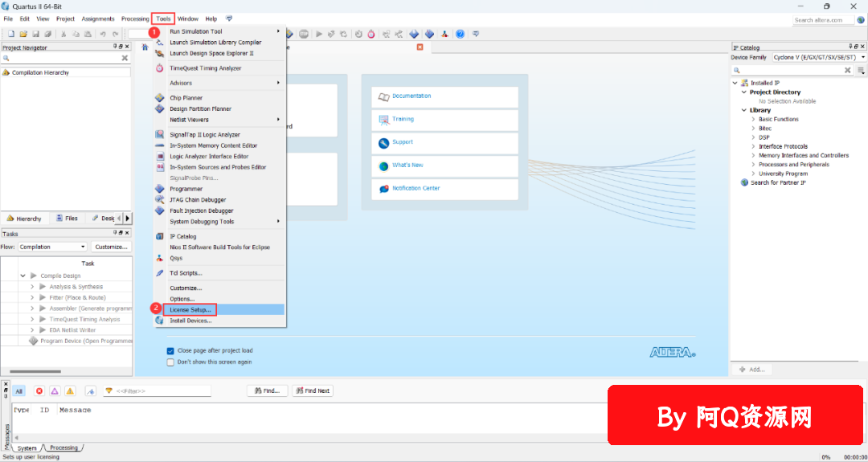
Task: Open the Device Family dropdown
Action: [x=818, y=57]
